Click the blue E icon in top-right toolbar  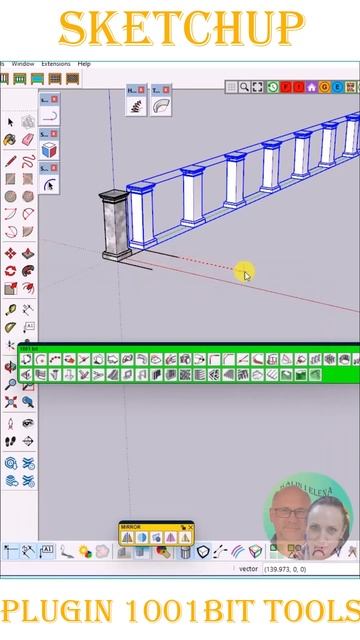[337, 87]
